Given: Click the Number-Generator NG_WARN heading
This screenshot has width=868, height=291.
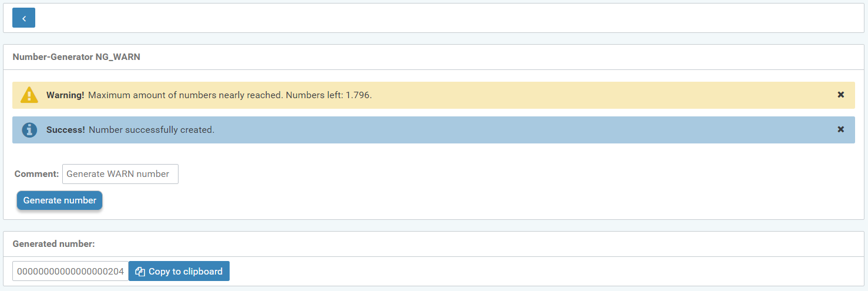Looking at the screenshot, I should [76, 57].
